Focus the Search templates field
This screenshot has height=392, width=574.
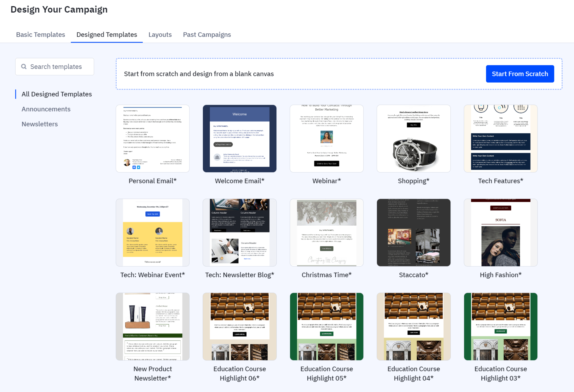click(x=56, y=67)
